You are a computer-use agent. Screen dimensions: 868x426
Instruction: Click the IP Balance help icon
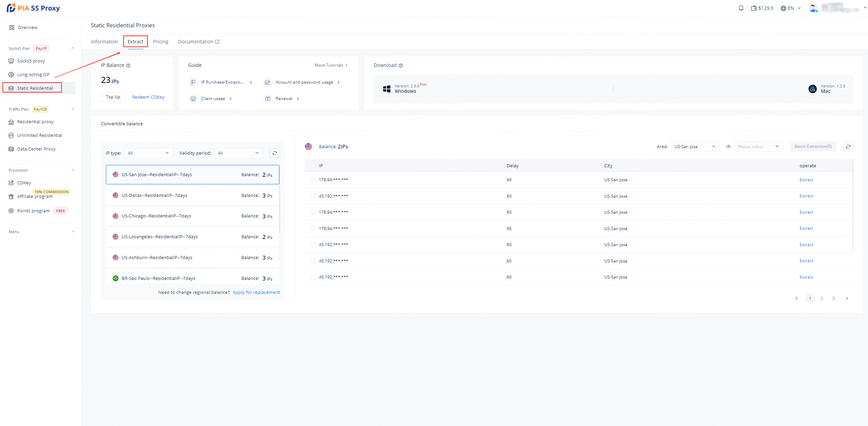(128, 66)
